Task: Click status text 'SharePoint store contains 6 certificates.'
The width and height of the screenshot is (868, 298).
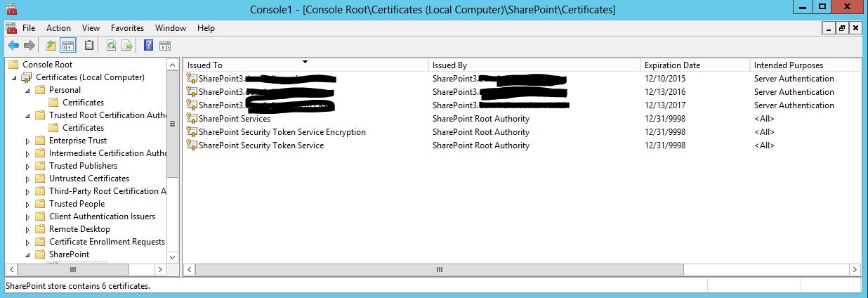Action: pos(78,286)
